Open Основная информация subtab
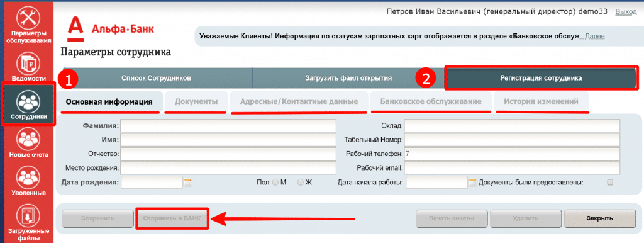The height and width of the screenshot is (243, 644). click(109, 102)
